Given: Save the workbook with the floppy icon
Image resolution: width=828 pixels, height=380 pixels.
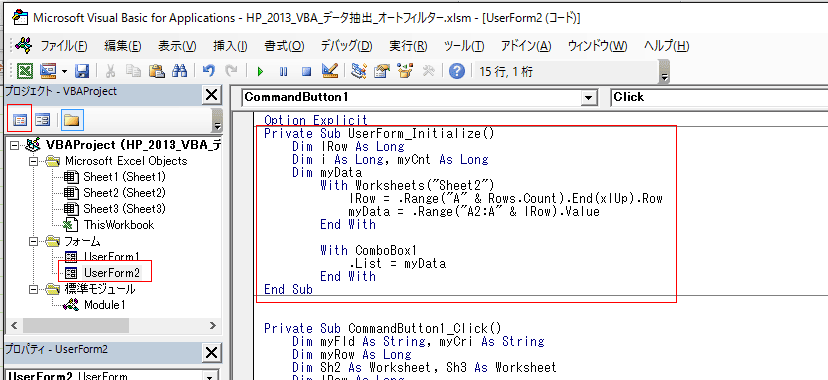Looking at the screenshot, I should click(x=83, y=71).
